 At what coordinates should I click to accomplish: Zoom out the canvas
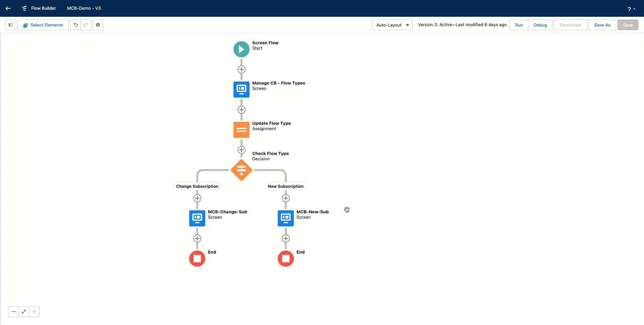click(13, 312)
